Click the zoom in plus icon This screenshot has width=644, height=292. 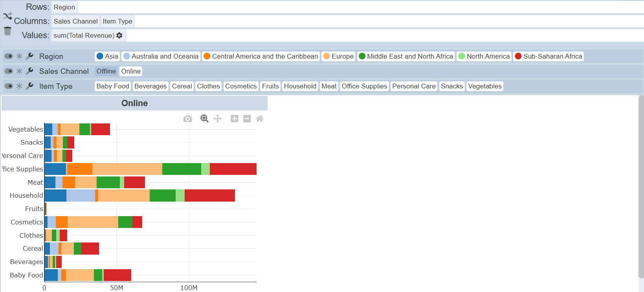(x=234, y=119)
